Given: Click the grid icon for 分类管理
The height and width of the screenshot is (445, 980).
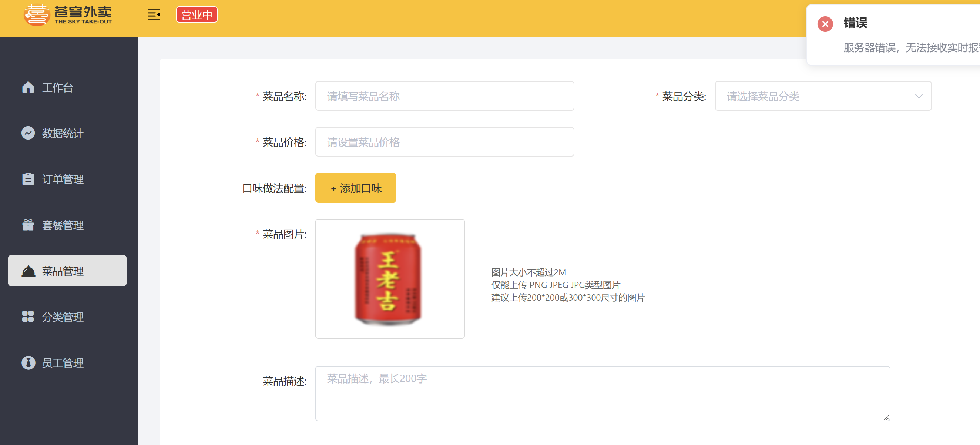Looking at the screenshot, I should click(x=28, y=317).
